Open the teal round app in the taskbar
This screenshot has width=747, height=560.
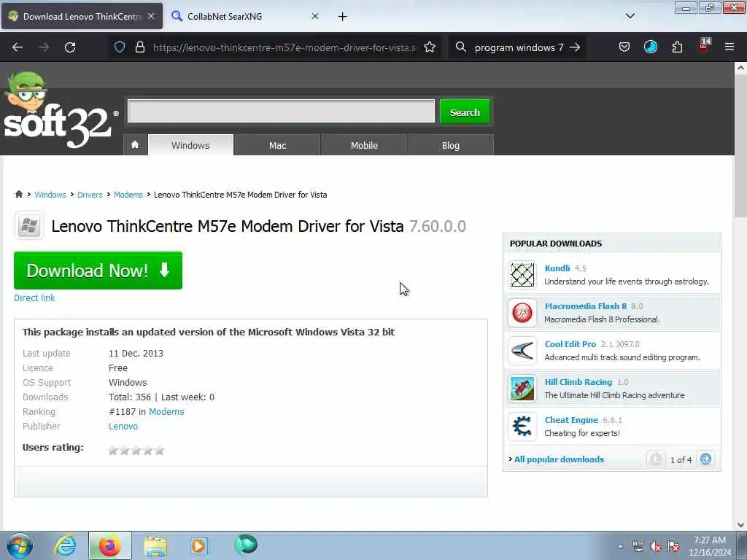pos(246,545)
